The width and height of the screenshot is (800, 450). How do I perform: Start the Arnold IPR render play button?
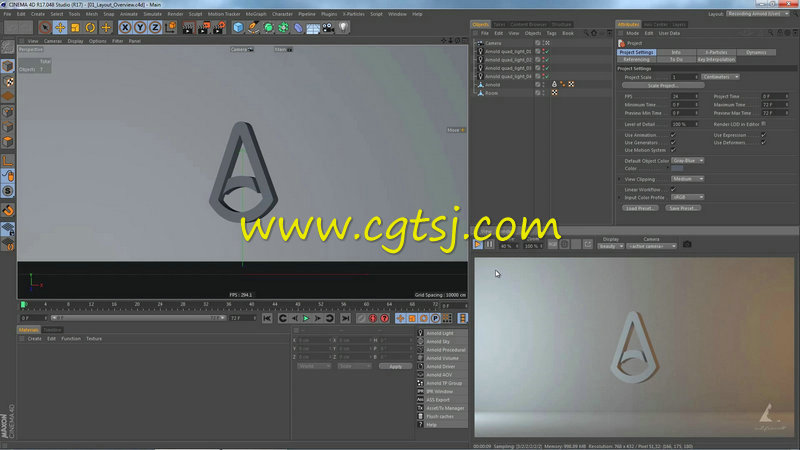tap(478, 245)
